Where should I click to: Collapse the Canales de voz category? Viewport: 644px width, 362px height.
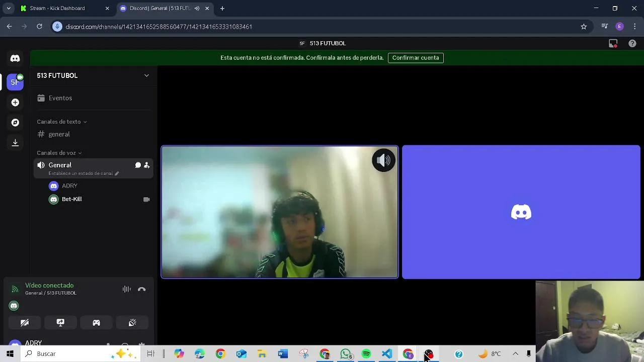(x=59, y=153)
